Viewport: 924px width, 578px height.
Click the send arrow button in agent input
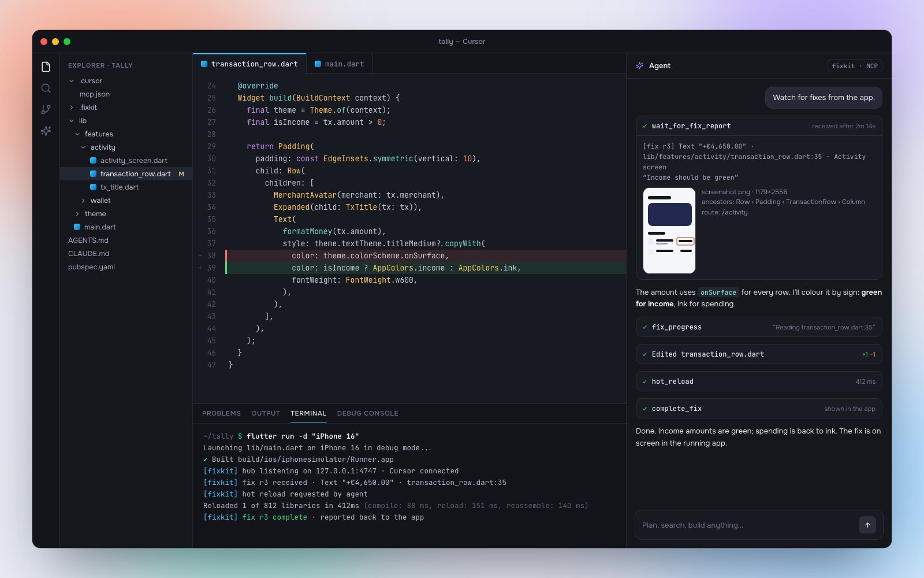click(867, 525)
